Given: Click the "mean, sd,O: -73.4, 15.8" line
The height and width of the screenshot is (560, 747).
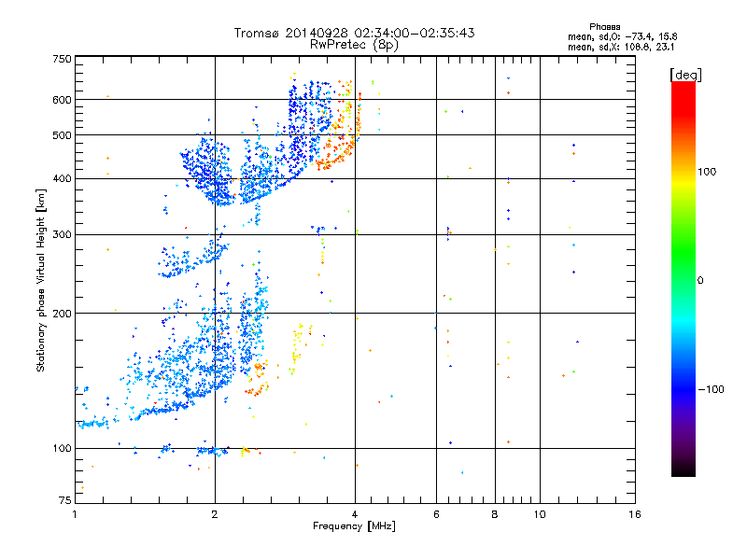Looking at the screenshot, I should tap(622, 36).
